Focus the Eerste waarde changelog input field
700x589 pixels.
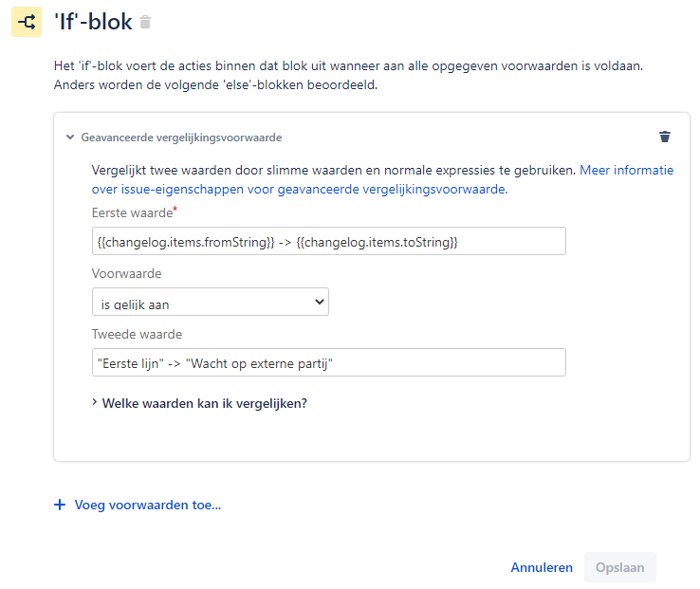tap(328, 241)
